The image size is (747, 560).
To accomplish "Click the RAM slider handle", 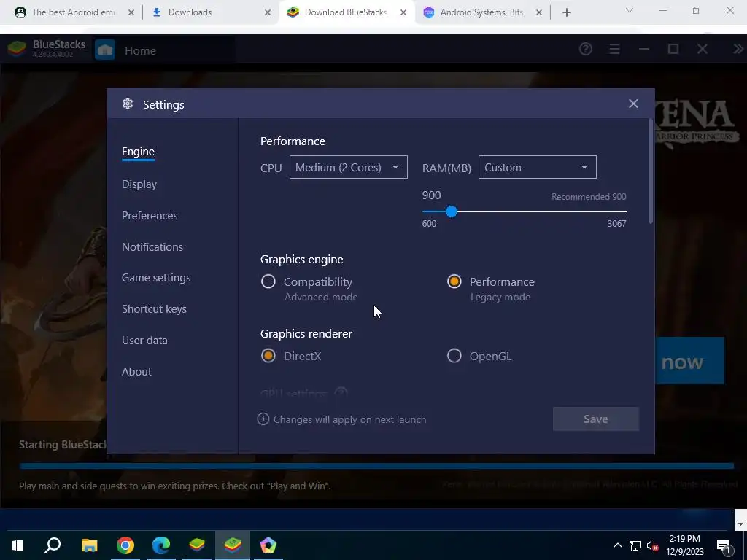I will pos(452,211).
